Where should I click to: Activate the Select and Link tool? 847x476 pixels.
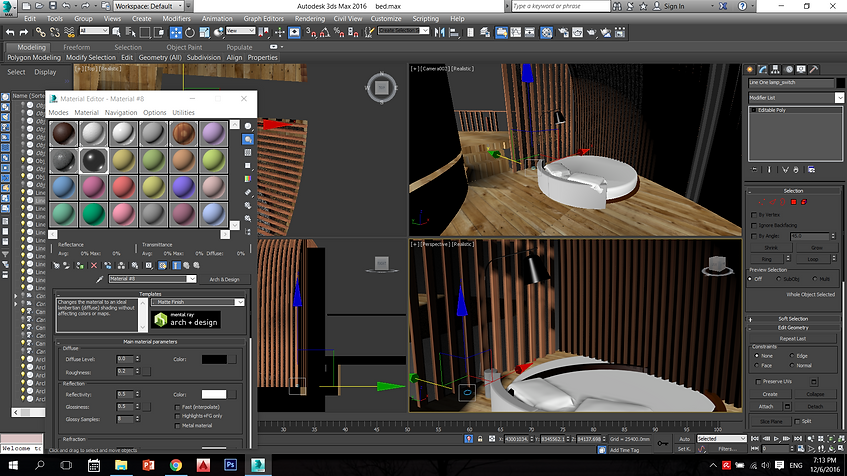pos(41,32)
